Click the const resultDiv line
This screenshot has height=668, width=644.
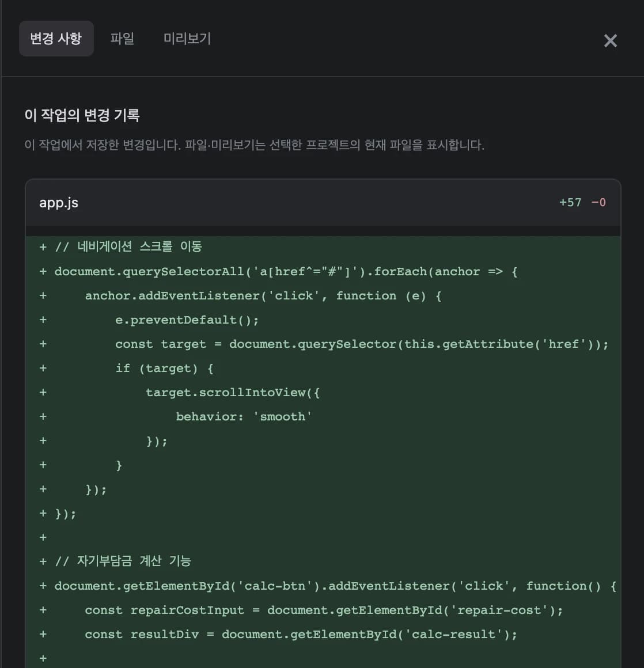pyautogui.click(x=323, y=635)
